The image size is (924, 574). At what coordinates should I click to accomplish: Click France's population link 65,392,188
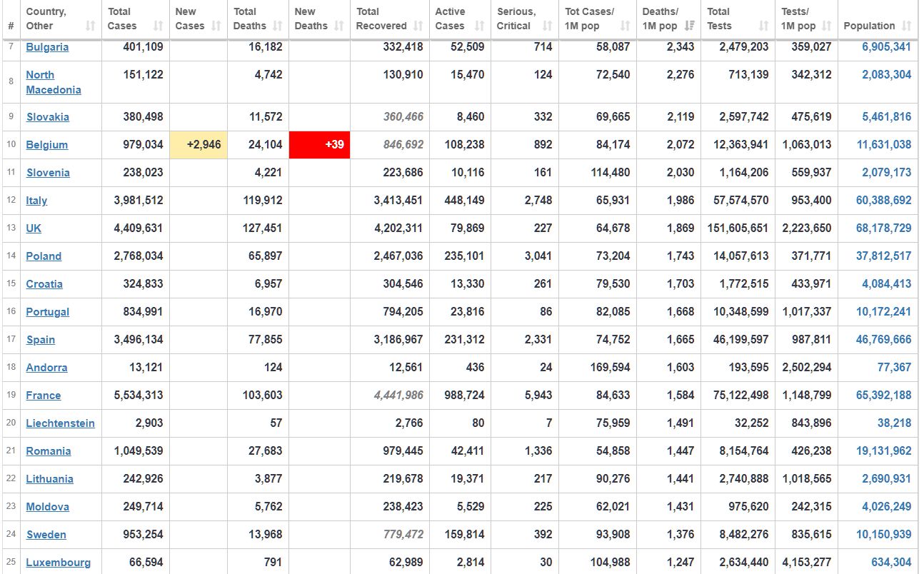tap(883, 396)
